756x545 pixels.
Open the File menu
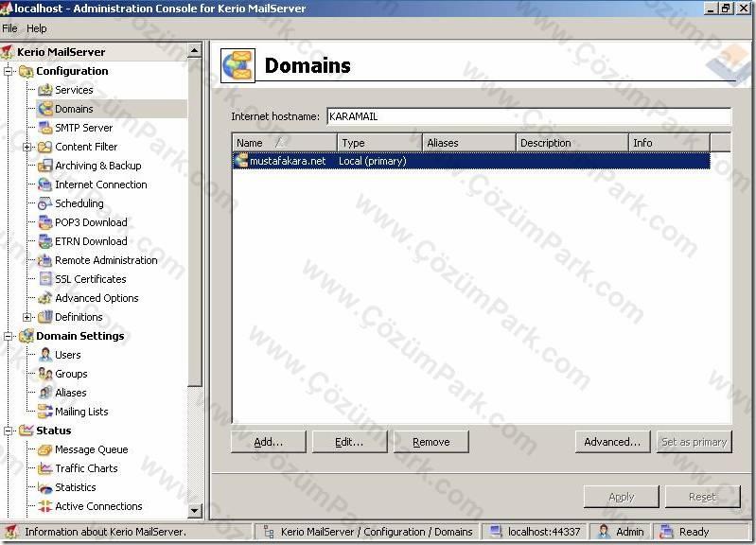(9, 28)
